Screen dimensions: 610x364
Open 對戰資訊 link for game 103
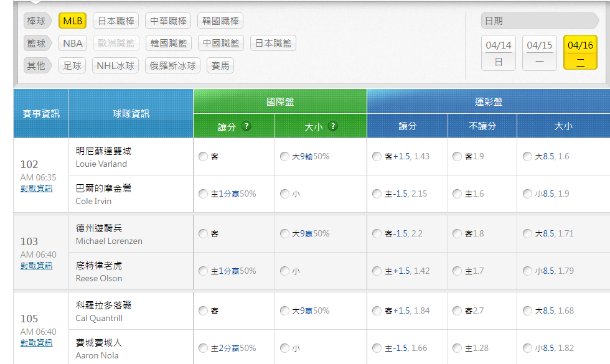pos(36,266)
